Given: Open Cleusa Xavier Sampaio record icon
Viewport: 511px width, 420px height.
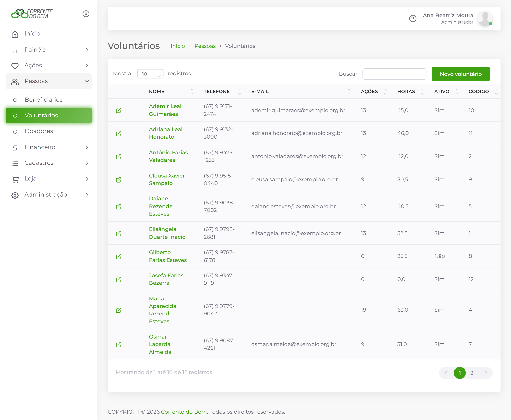Looking at the screenshot, I should 119,180.
